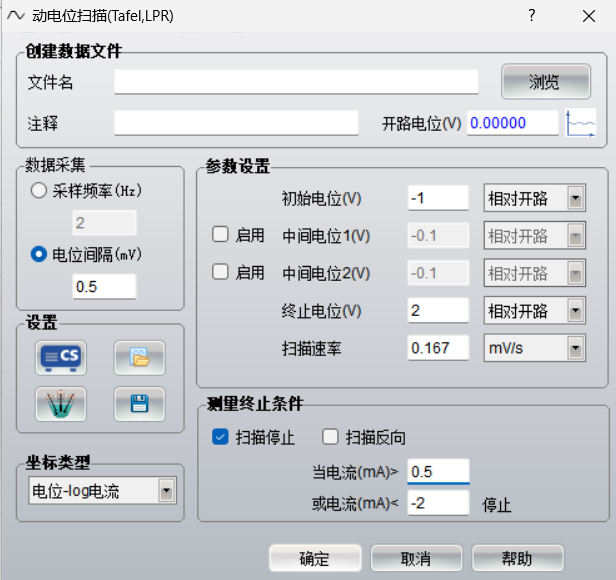
Task: Check the 扫描反向 checkbox
Action: point(330,437)
